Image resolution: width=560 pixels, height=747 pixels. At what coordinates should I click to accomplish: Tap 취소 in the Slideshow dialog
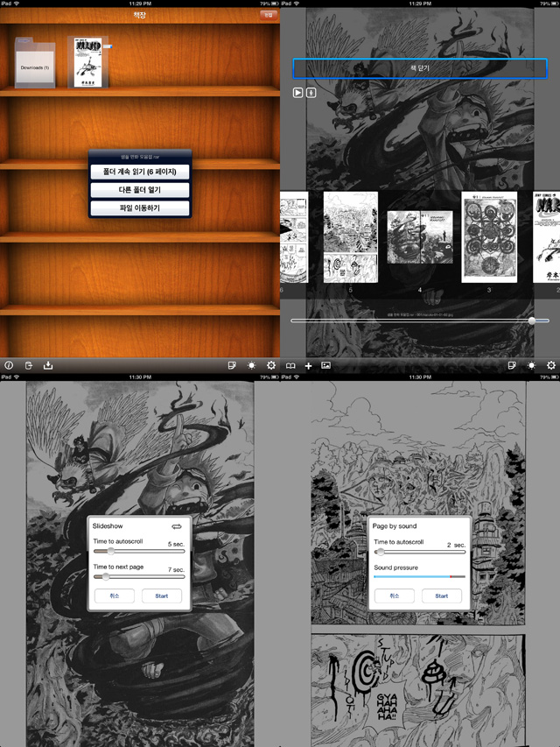coord(115,596)
